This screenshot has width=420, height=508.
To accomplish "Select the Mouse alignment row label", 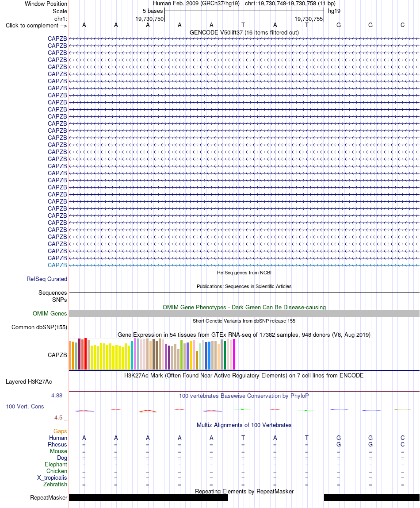I will [58, 451].
